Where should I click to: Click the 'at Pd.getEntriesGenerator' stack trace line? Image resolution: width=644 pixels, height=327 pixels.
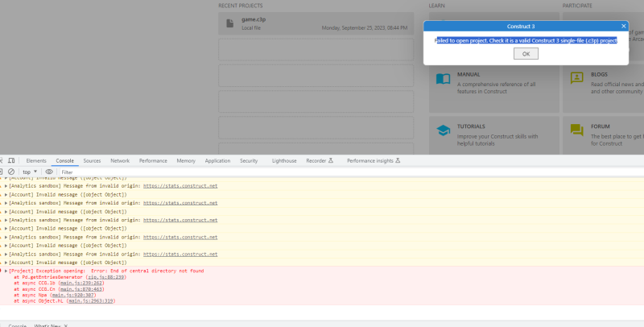pos(70,277)
